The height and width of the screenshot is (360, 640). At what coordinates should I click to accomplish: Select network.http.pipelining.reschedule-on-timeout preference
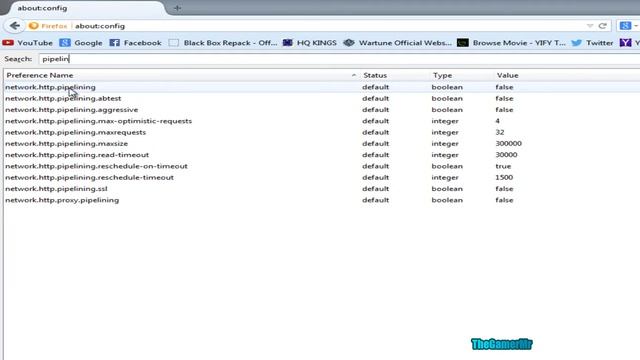point(96,166)
